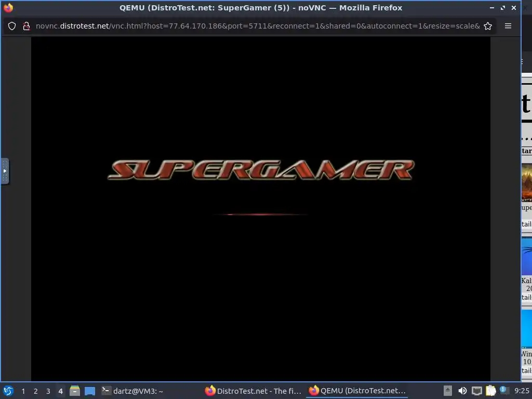Switch to virtual desktop 3
The height and width of the screenshot is (399, 532).
[x=48, y=391]
